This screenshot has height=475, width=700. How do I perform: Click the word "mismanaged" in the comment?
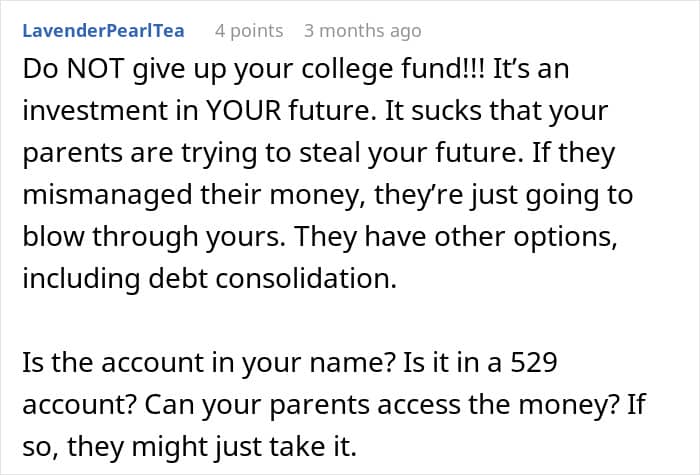(107, 195)
